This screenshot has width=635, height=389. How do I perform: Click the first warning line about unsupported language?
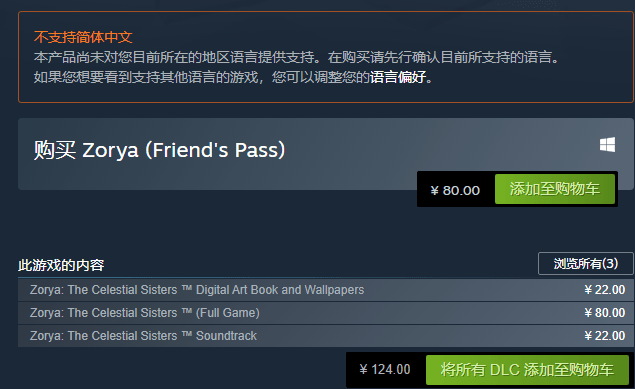click(x=296, y=57)
